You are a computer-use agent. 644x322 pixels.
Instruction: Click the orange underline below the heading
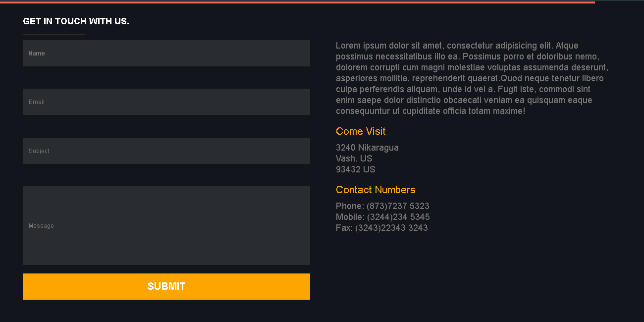[54, 35]
